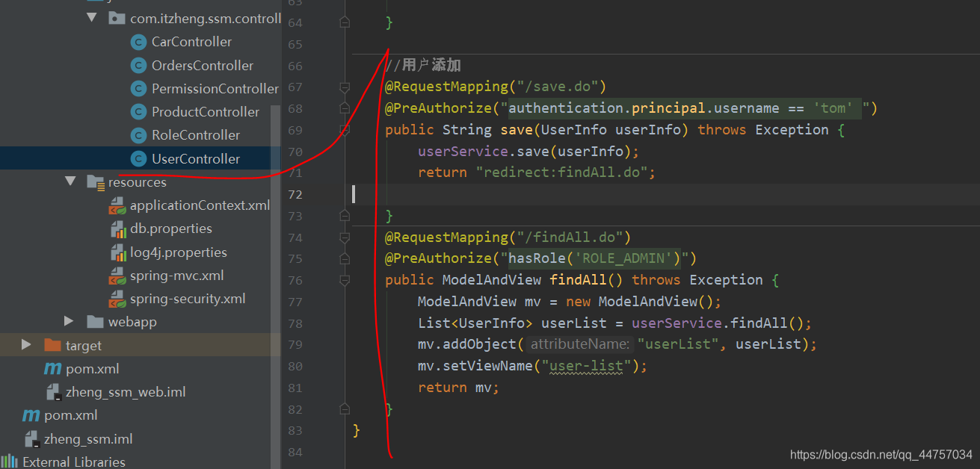This screenshot has width=980, height=469.
Task: Click the findAll method name on line 76
Action: 578,280
